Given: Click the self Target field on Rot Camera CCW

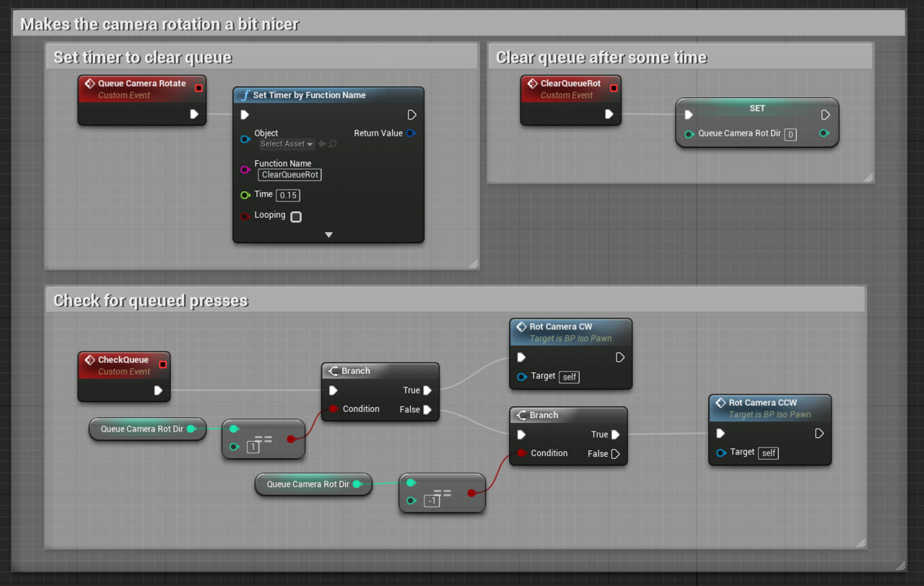Looking at the screenshot, I should pyautogui.click(x=767, y=452).
